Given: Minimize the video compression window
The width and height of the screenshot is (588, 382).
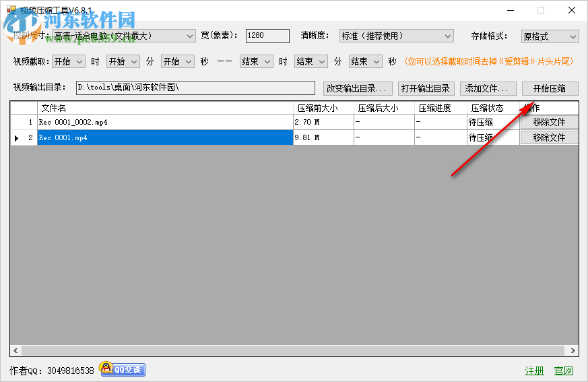Looking at the screenshot, I should (x=511, y=10).
